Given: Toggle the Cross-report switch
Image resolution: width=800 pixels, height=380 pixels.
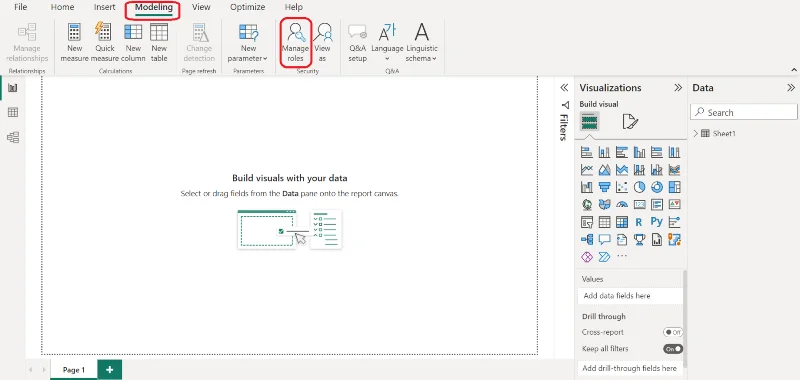Looking at the screenshot, I should click(x=673, y=332).
